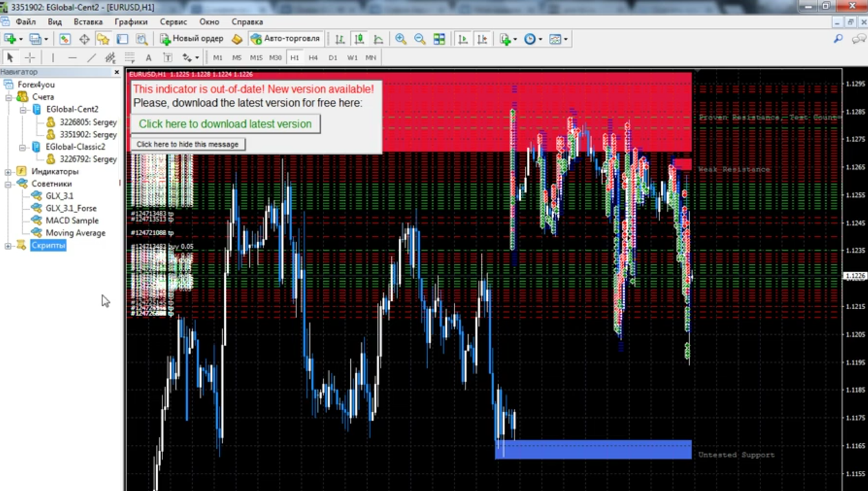Image resolution: width=868 pixels, height=491 pixels.
Task: Switch chart to candlestick mode
Action: coord(359,39)
